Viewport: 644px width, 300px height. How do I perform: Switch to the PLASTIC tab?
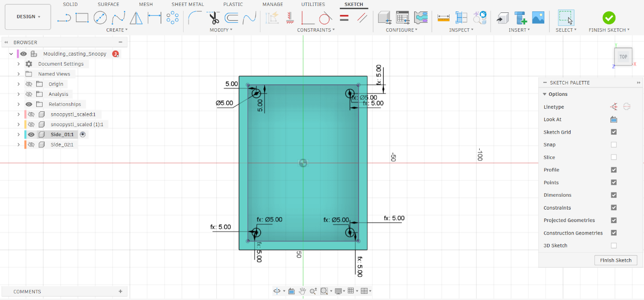(x=233, y=4)
